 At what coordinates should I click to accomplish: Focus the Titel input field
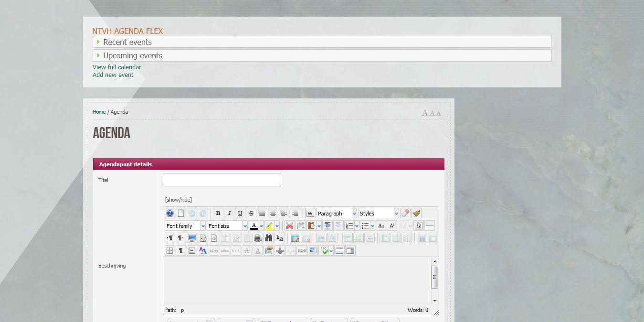point(222,180)
